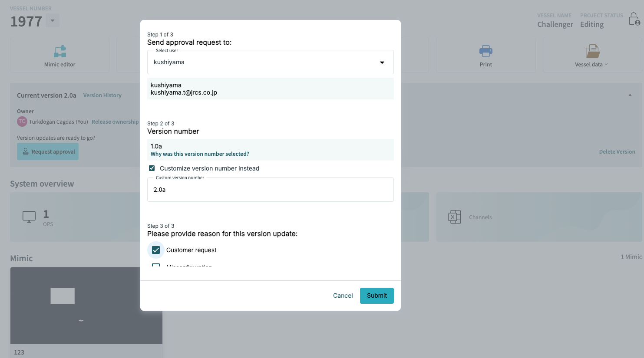Click Delete Version link
644x358 pixels.
click(617, 152)
